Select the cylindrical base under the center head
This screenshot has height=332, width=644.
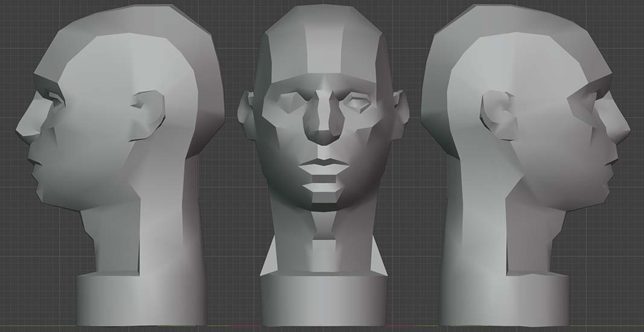(x=324, y=299)
